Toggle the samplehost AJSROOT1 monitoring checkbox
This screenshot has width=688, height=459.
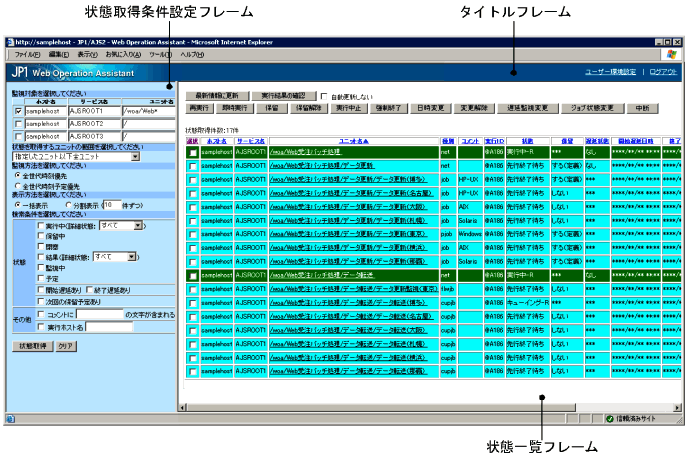18,111
